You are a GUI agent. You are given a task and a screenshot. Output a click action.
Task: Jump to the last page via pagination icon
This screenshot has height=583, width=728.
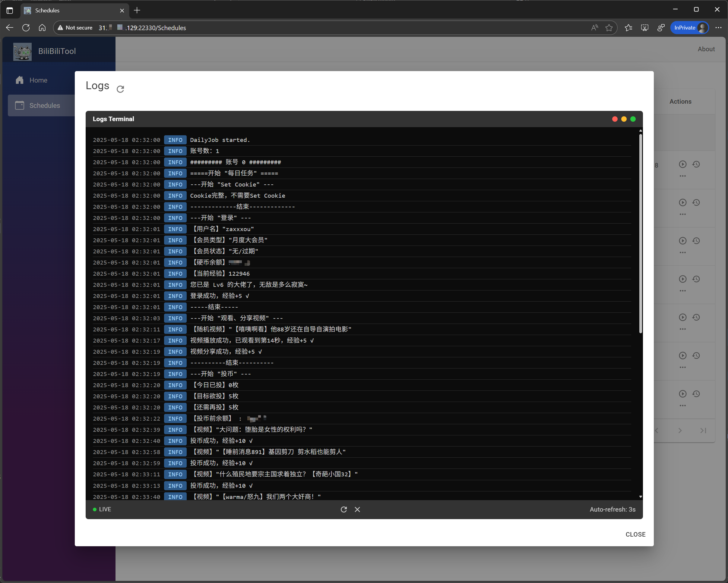(x=703, y=431)
